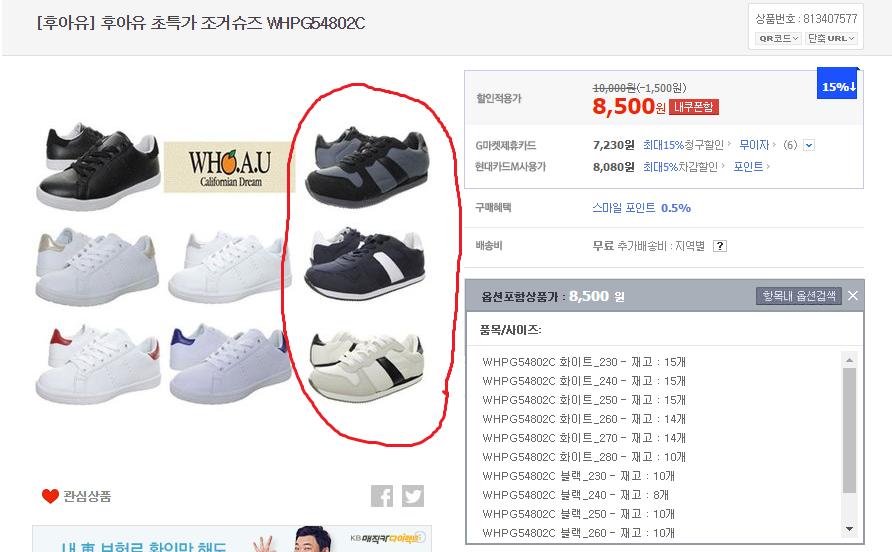892x552 pixels.
Task: Select option 화이트_230 재고 15개
Action: coord(584,362)
